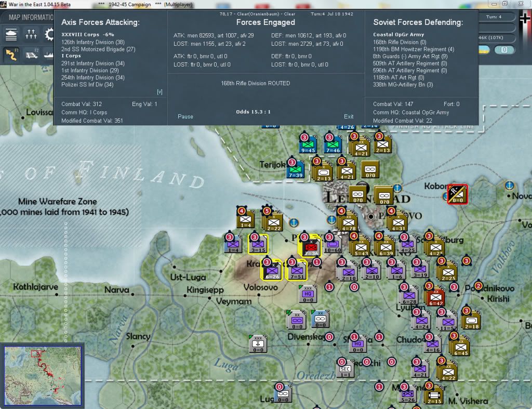Toggle F1 movement mode yellow arrow
532x409 pixels.
coord(11,54)
